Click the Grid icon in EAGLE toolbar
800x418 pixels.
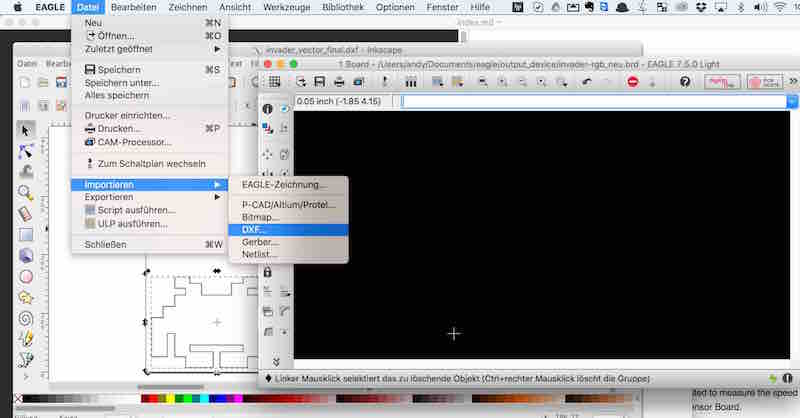[274, 82]
